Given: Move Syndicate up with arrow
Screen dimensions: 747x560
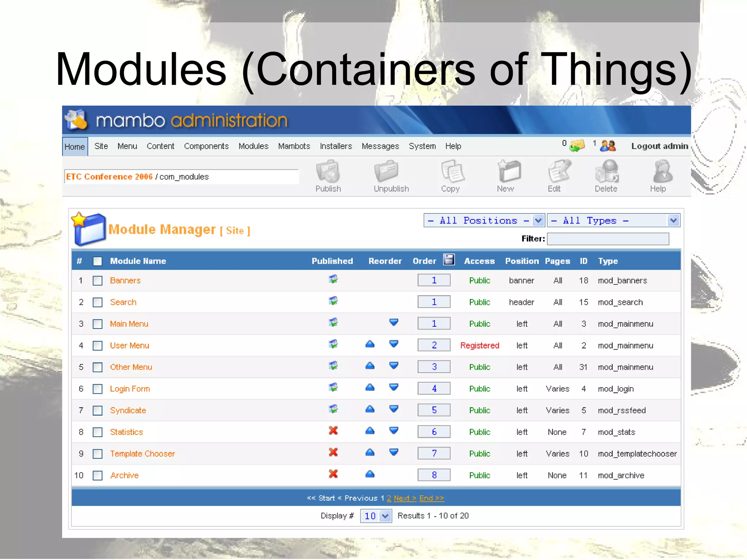Looking at the screenshot, I should tap(370, 409).
